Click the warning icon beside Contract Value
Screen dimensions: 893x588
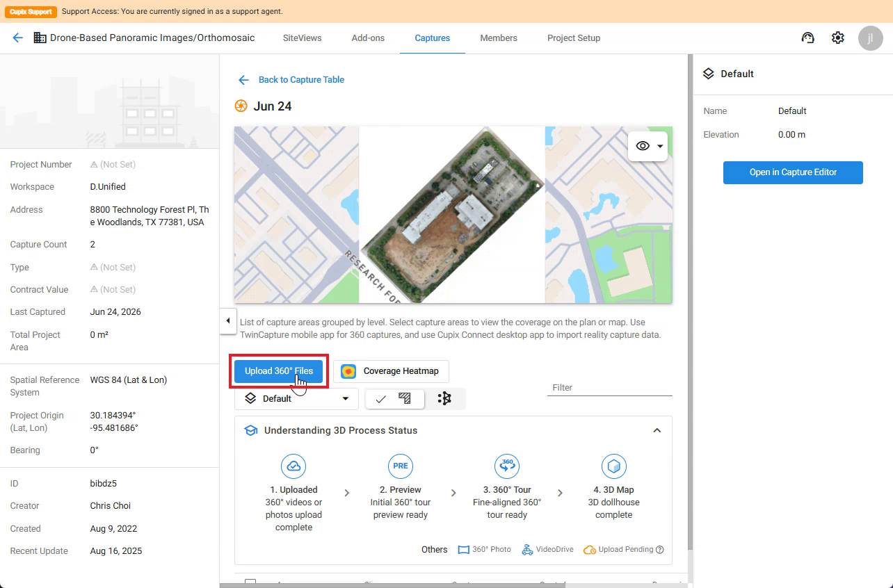tap(94, 290)
